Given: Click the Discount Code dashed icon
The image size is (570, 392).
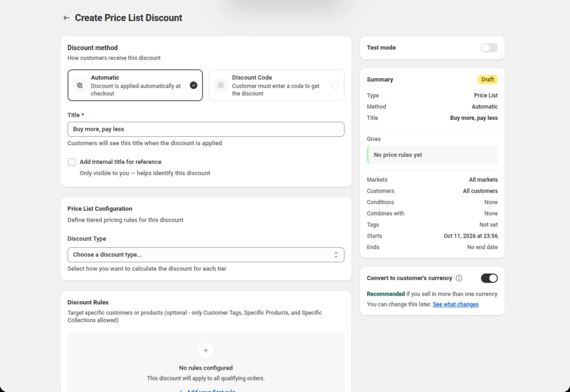Looking at the screenshot, I should pos(221,85).
